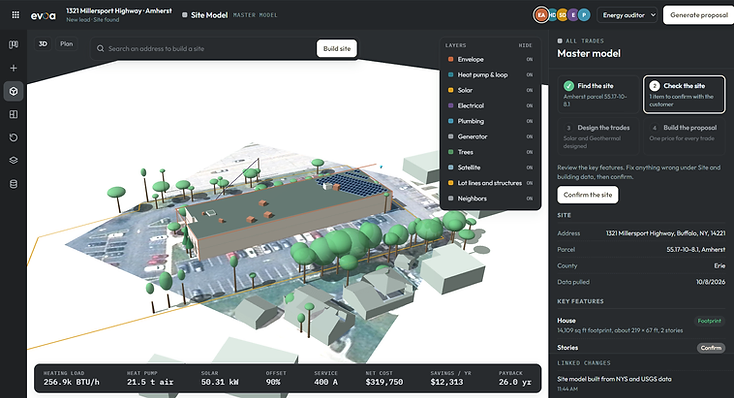
Task: Open the stacked layers sidebar icon
Action: coord(14,160)
